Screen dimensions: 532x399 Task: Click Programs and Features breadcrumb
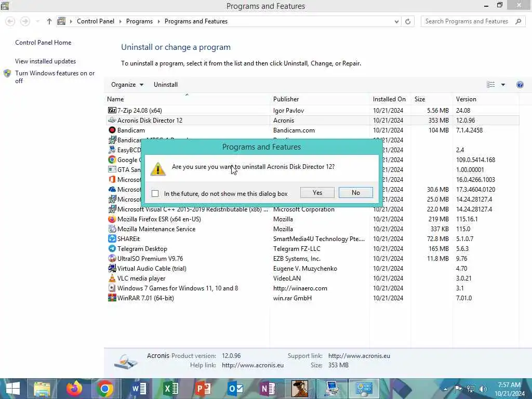click(196, 21)
